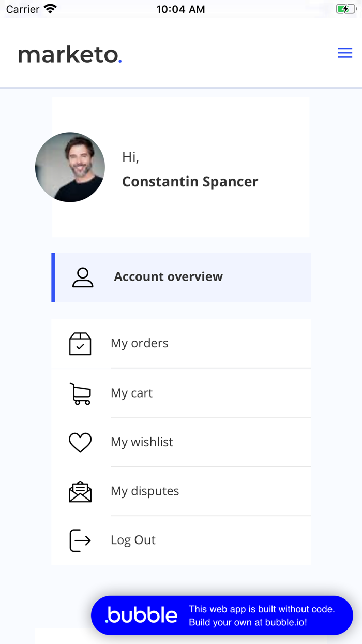Open the bubble.io promo banner text
Viewport: 362px width, 644px height.
tap(262, 616)
